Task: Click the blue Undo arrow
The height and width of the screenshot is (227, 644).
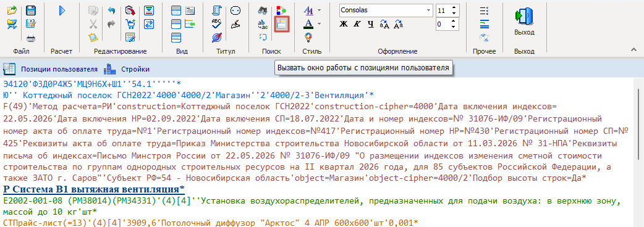Action: 111,10
